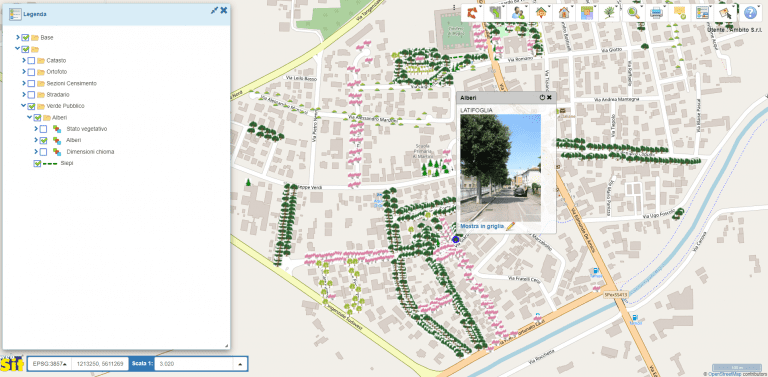Enable the Ortofoto layer checkbox
This screenshot has width=768, height=377.
[31, 72]
